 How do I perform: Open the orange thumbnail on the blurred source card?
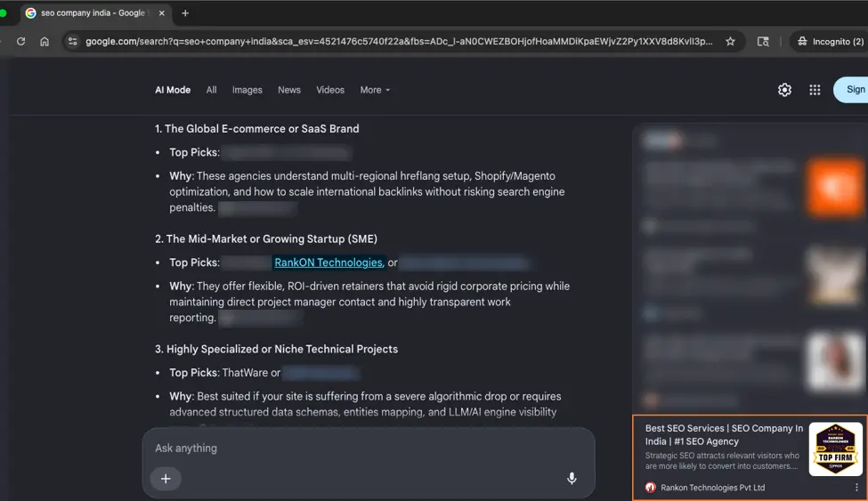pyautogui.click(x=835, y=188)
